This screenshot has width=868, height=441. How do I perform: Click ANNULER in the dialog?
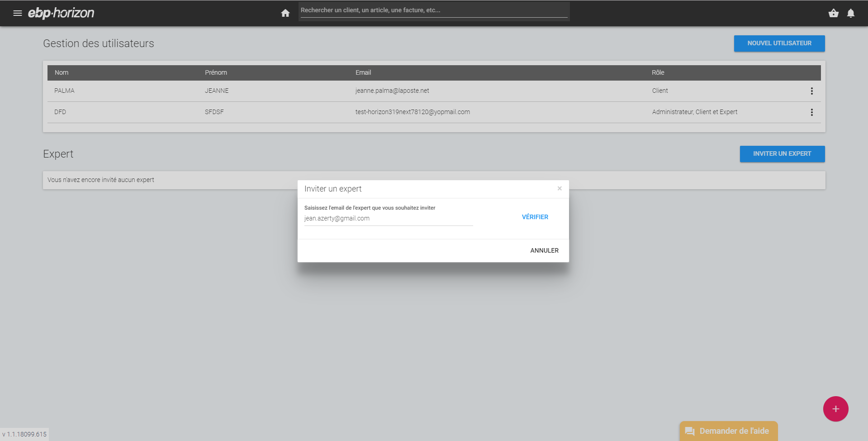coord(545,250)
